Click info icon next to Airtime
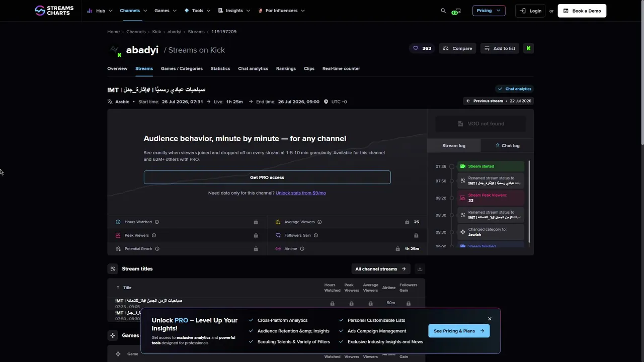This screenshot has width=644, height=362. (302, 249)
